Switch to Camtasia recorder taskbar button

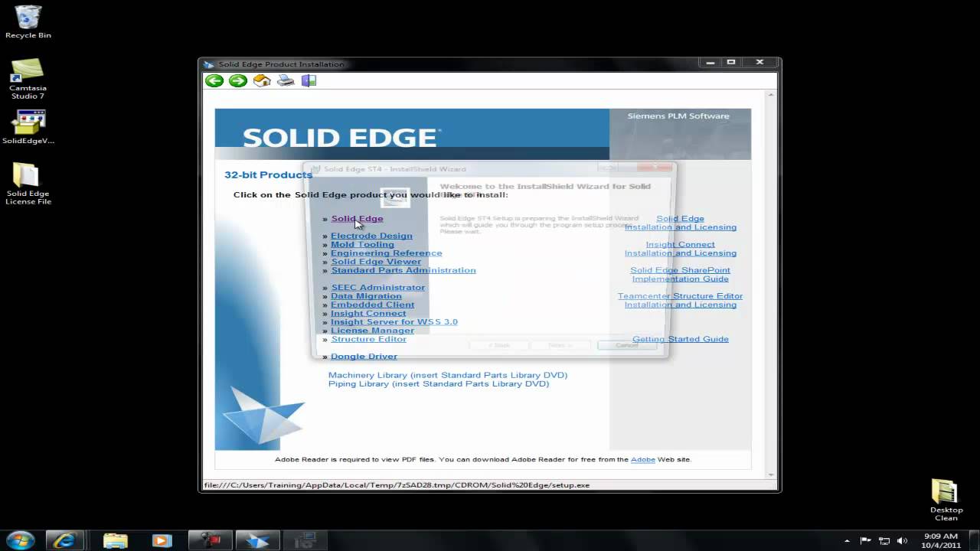(210, 540)
